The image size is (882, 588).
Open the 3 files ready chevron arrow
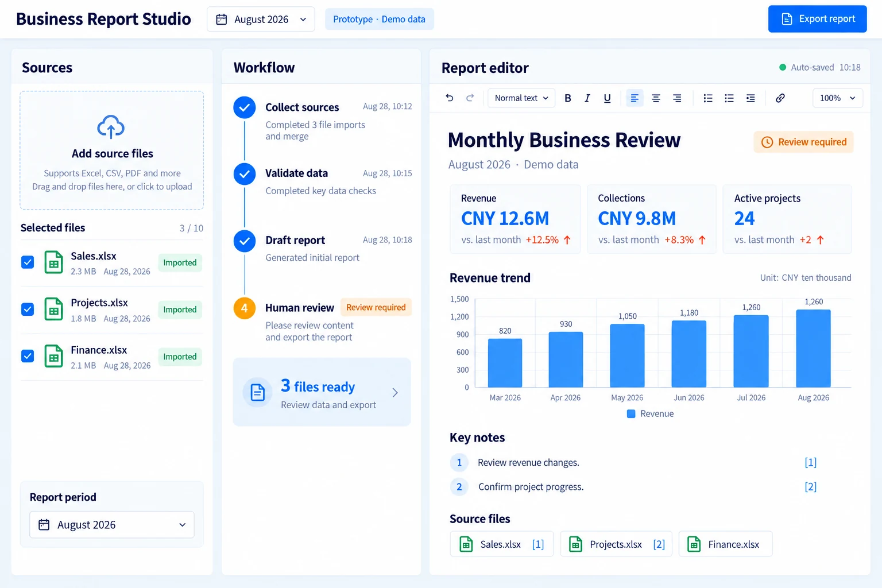tap(395, 393)
